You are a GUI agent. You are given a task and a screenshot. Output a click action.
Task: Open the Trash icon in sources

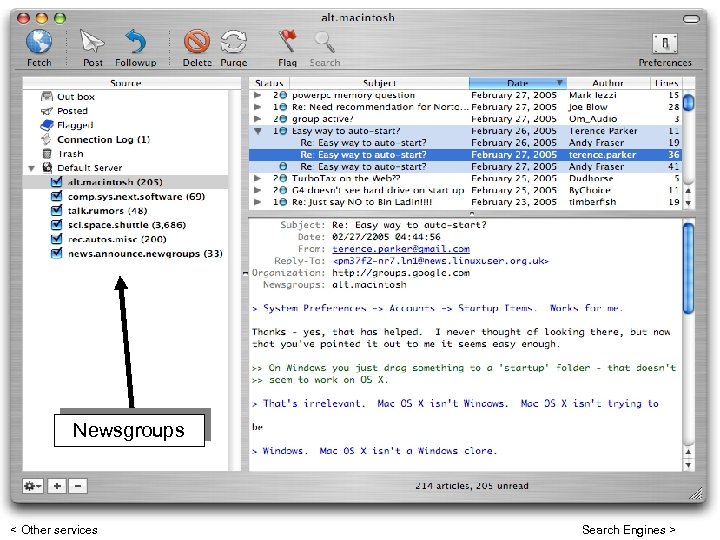click(47, 153)
